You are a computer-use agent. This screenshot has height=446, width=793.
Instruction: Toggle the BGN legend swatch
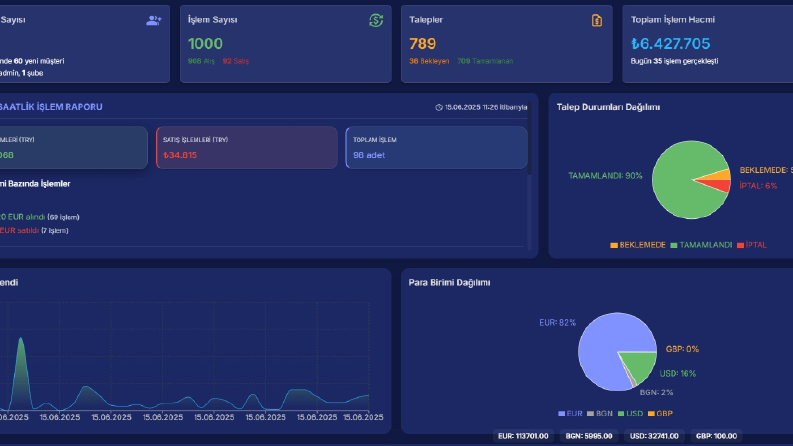click(x=591, y=414)
